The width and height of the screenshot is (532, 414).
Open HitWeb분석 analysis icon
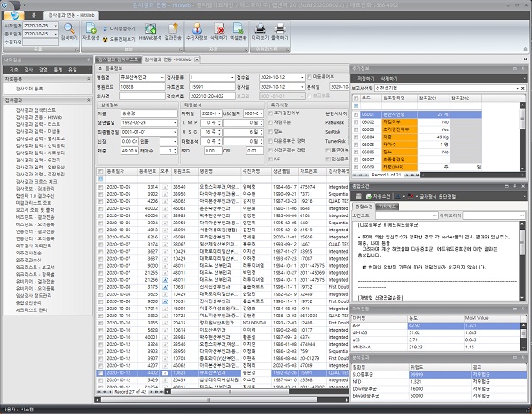[x=151, y=28]
